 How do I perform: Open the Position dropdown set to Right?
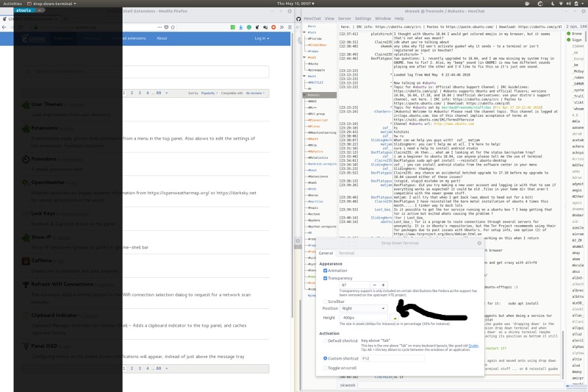tap(363, 308)
